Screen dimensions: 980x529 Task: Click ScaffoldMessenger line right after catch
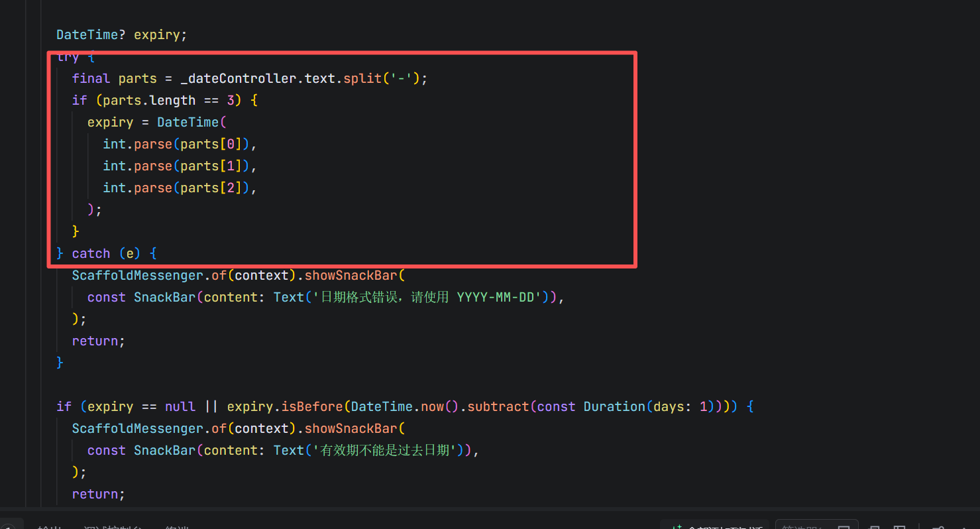tap(238, 275)
